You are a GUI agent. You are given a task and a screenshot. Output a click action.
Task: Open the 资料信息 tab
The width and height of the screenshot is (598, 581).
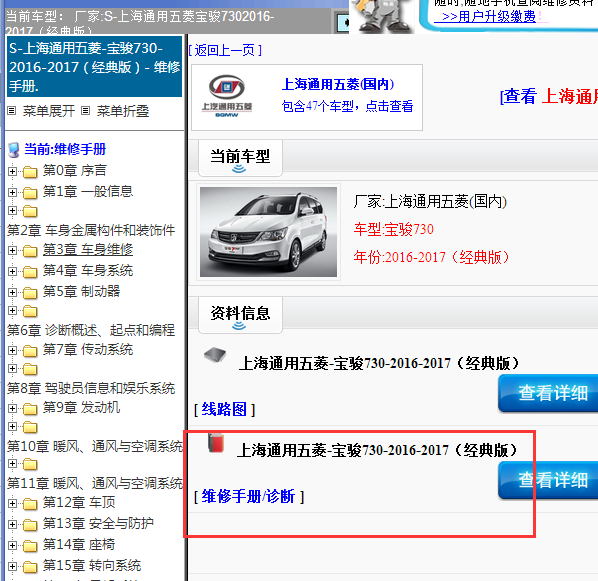click(x=240, y=315)
